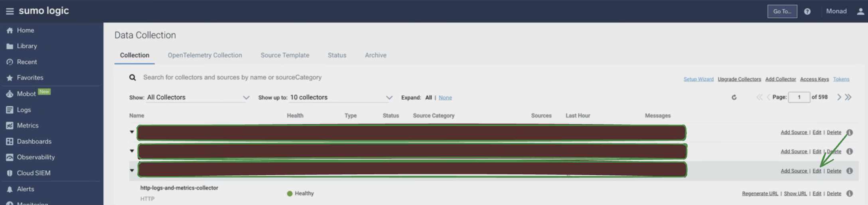Open Cloud SIEM in sidebar

point(34,173)
